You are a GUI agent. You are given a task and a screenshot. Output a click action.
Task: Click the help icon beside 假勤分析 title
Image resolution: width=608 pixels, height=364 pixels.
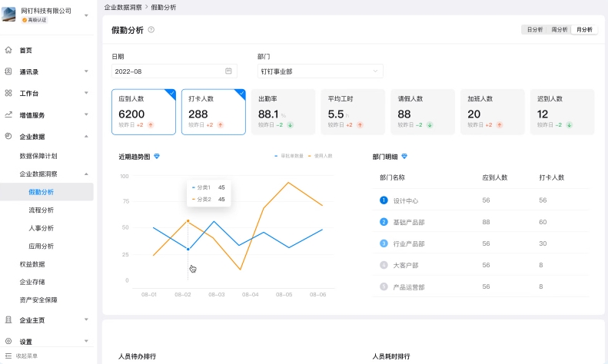coord(151,30)
